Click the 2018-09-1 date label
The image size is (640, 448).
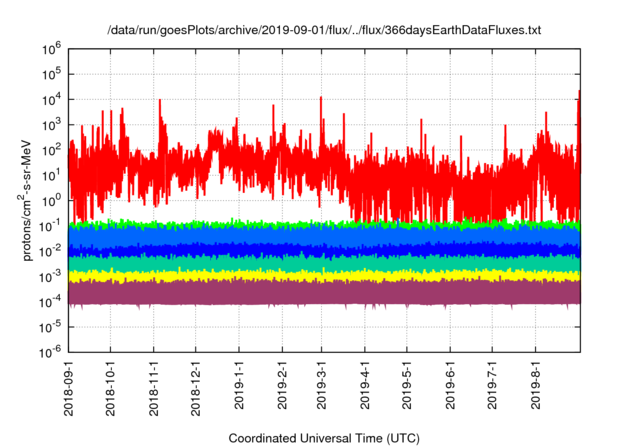coord(69,388)
